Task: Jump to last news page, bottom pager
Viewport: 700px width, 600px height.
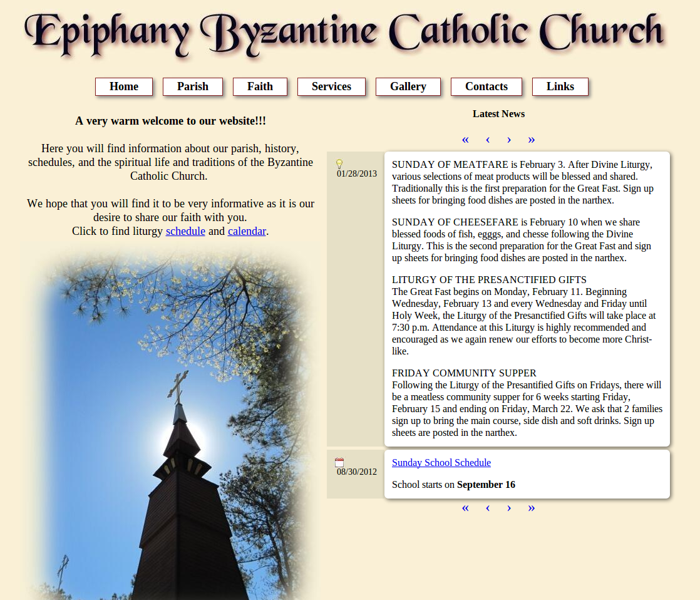Action: pyautogui.click(x=531, y=508)
